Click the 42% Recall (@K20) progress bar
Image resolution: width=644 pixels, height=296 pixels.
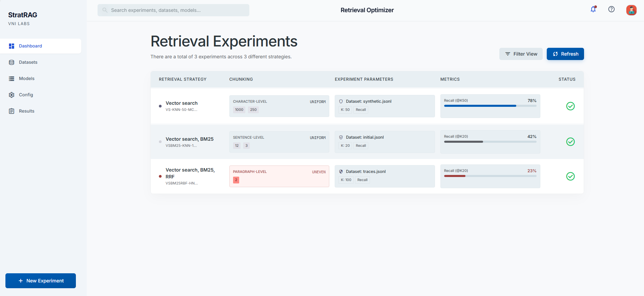(490, 142)
